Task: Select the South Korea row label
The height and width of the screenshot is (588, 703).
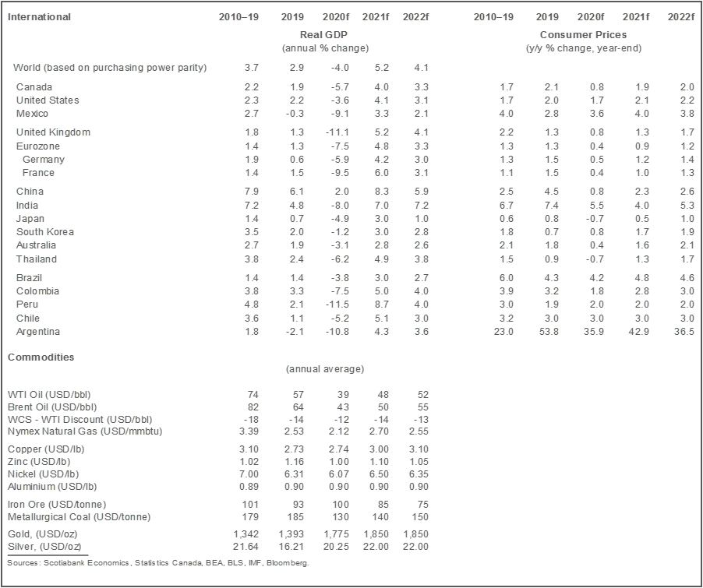Action: (x=45, y=232)
